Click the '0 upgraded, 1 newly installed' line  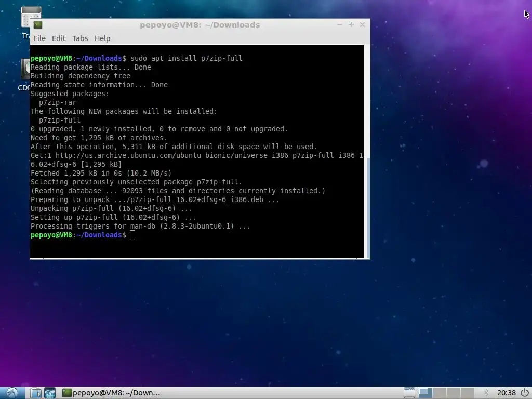click(159, 129)
